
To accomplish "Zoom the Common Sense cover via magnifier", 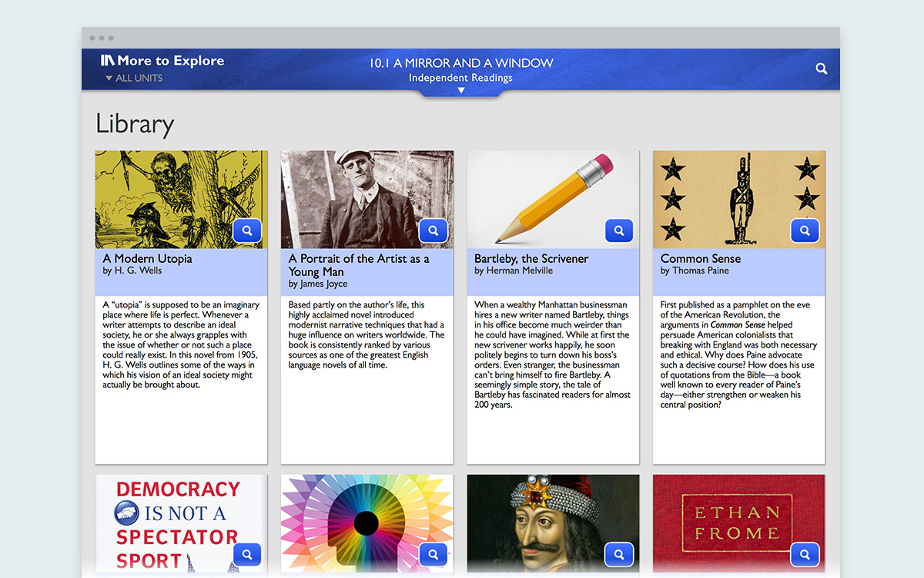I will tap(805, 230).
